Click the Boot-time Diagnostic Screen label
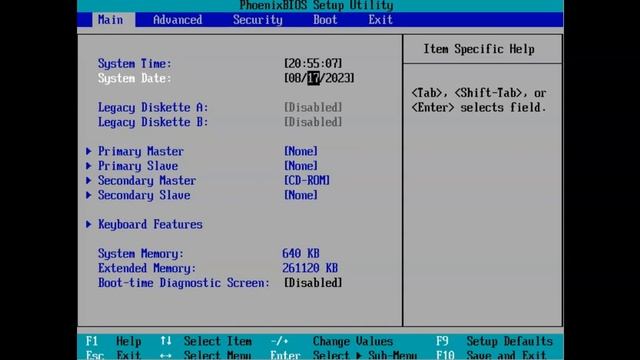 184,283
